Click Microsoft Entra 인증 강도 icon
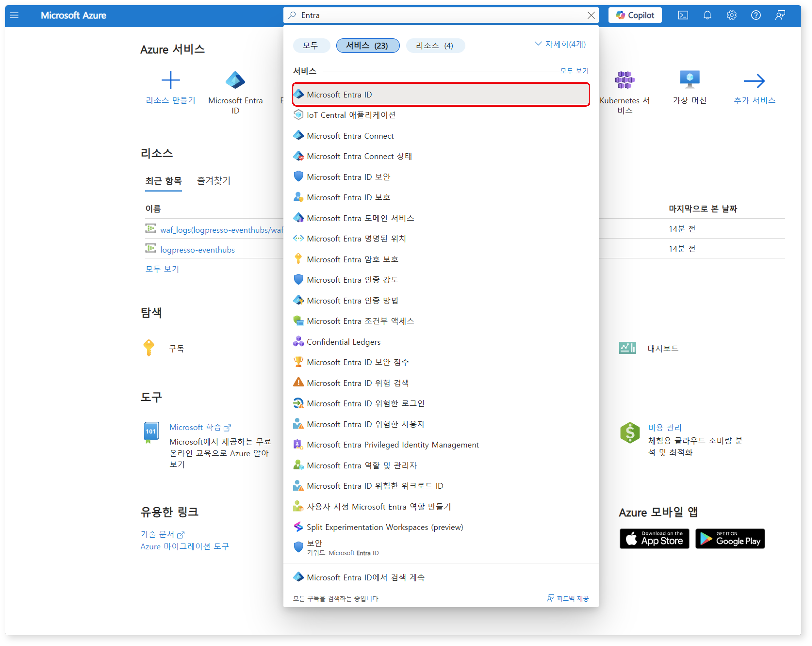This screenshot has height=646, width=812. 298,279
